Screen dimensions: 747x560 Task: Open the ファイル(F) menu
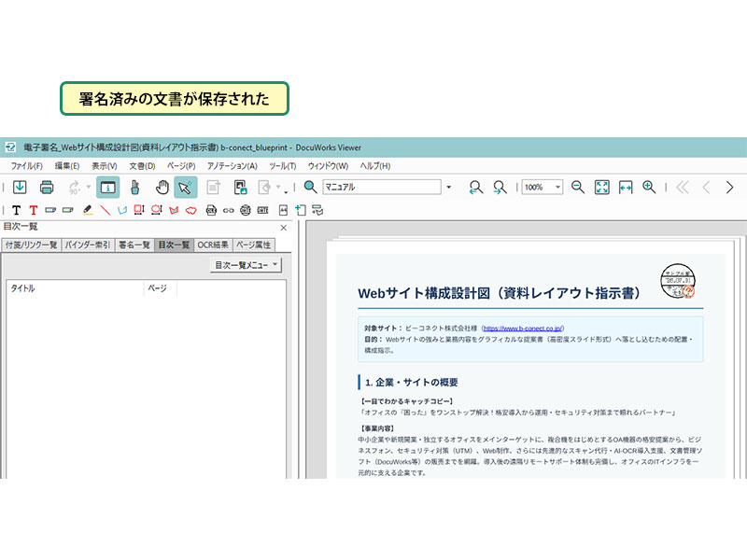pos(27,166)
